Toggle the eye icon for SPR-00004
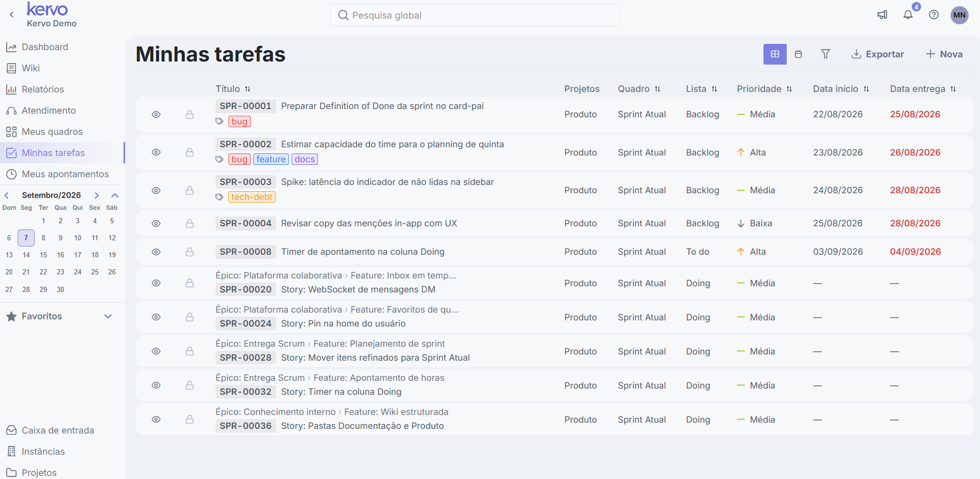This screenshot has height=479, width=980. [x=156, y=223]
